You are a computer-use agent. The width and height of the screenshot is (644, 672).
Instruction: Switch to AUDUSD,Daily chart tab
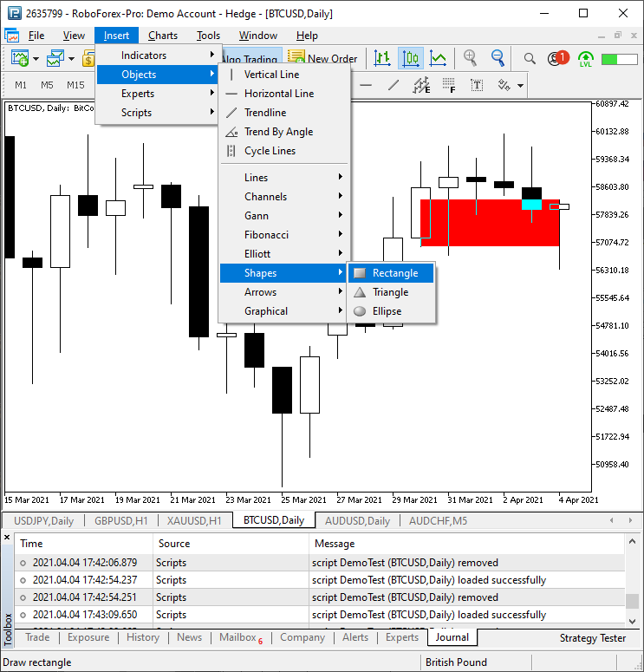pos(357,521)
